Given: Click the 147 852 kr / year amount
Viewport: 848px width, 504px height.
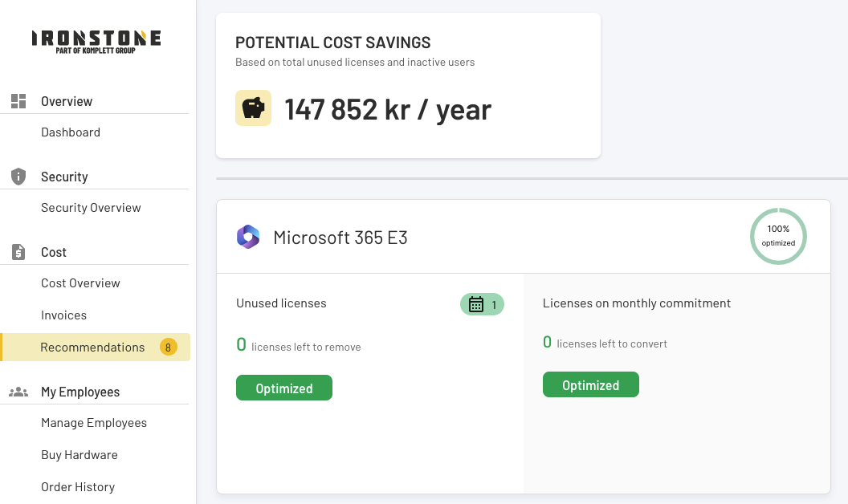Looking at the screenshot, I should [388, 110].
